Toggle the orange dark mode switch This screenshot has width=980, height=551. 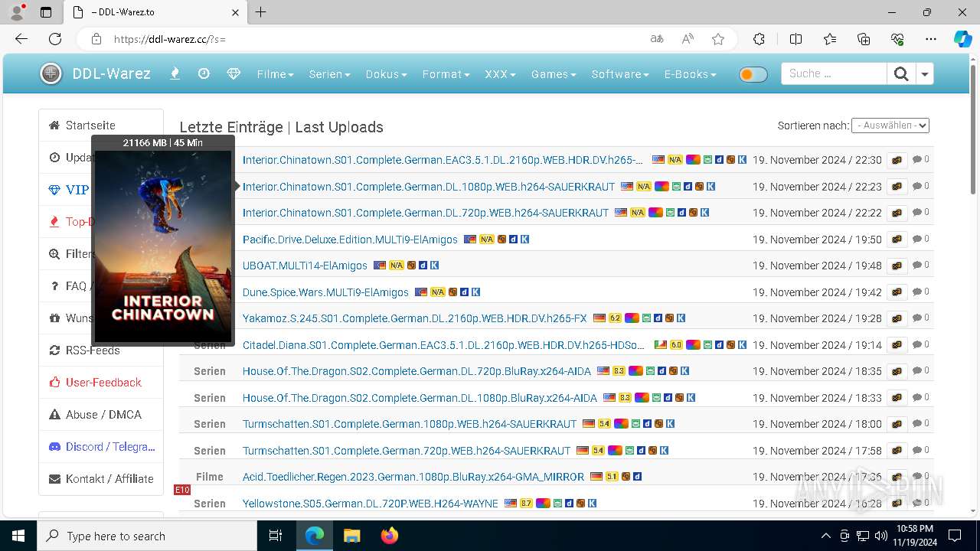click(x=753, y=74)
